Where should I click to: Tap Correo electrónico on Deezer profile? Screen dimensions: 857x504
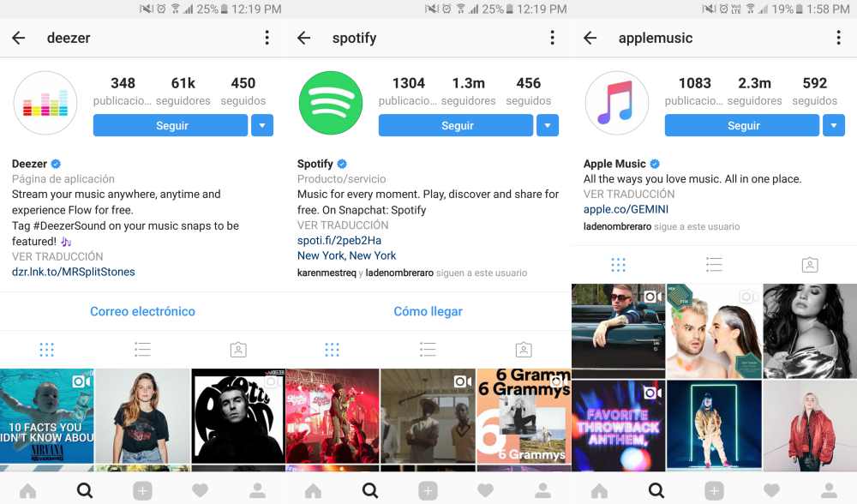pyautogui.click(x=142, y=311)
